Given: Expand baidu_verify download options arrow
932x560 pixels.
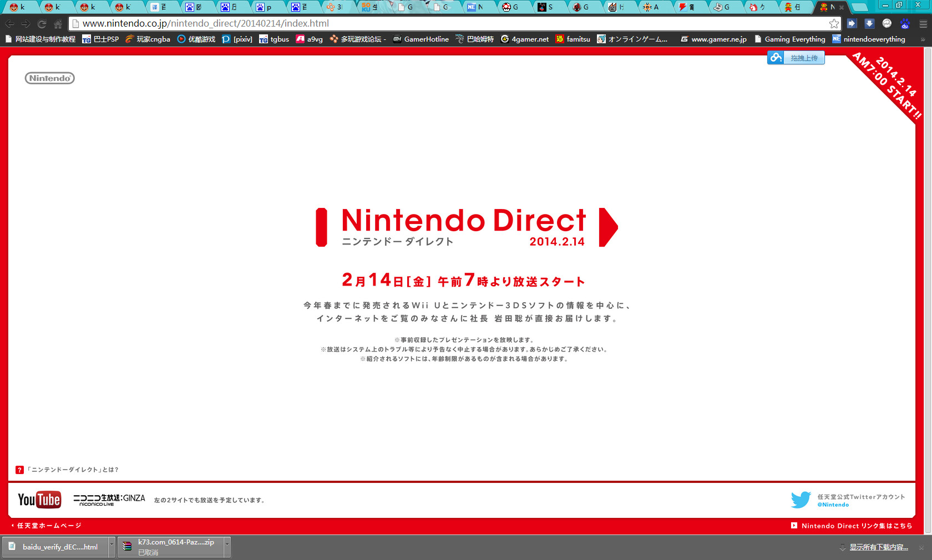Looking at the screenshot, I should click(112, 547).
